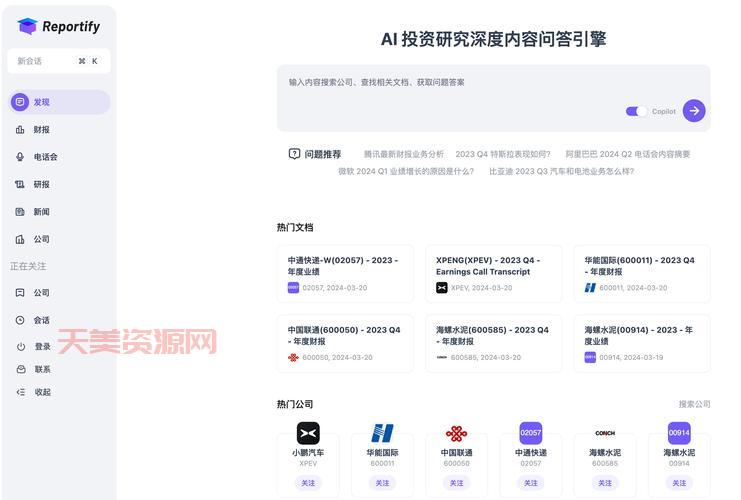Image resolution: width=741 pixels, height=500 pixels.
Task: Open the 研报 research reports section
Action: (41, 184)
